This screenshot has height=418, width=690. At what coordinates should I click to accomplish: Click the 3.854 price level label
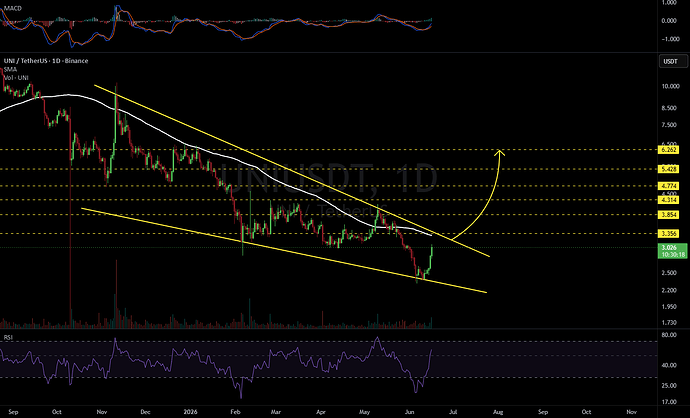point(668,215)
